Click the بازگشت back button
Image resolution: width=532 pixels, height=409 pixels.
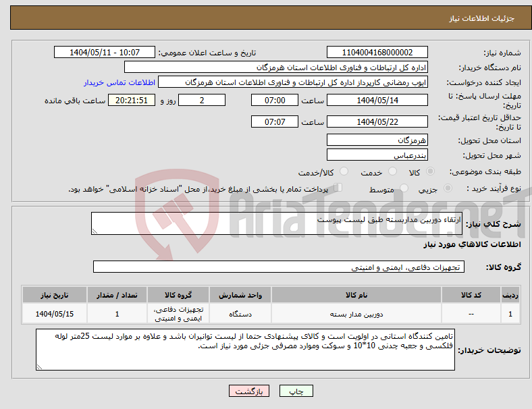(249, 391)
